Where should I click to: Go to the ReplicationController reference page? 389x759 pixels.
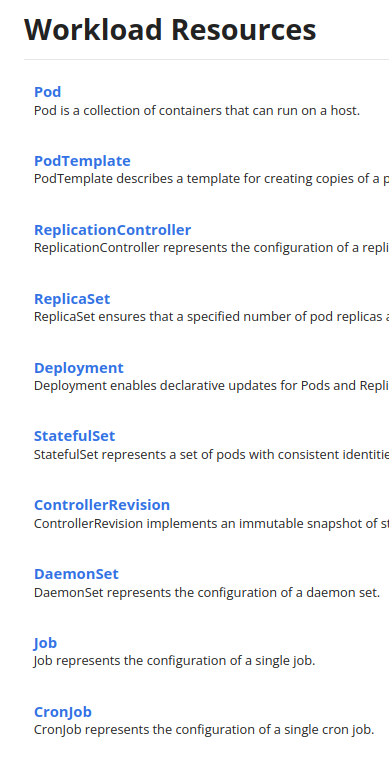pos(112,229)
